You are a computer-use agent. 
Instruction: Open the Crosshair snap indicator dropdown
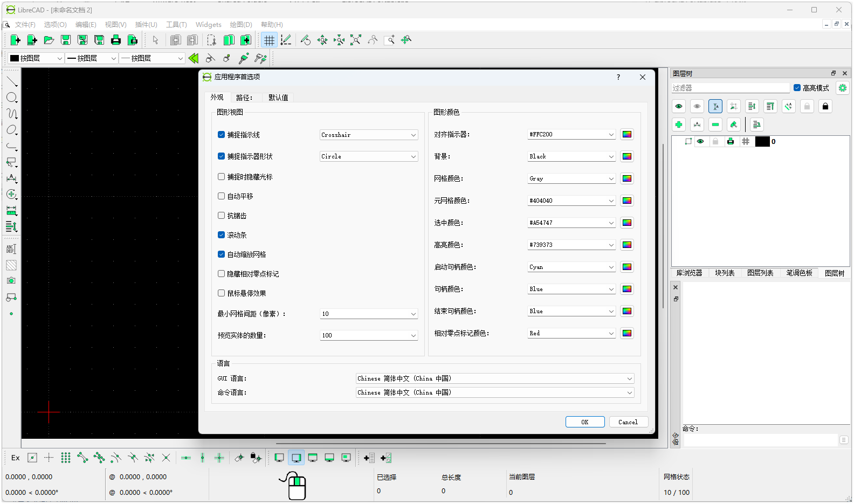pyautogui.click(x=369, y=135)
